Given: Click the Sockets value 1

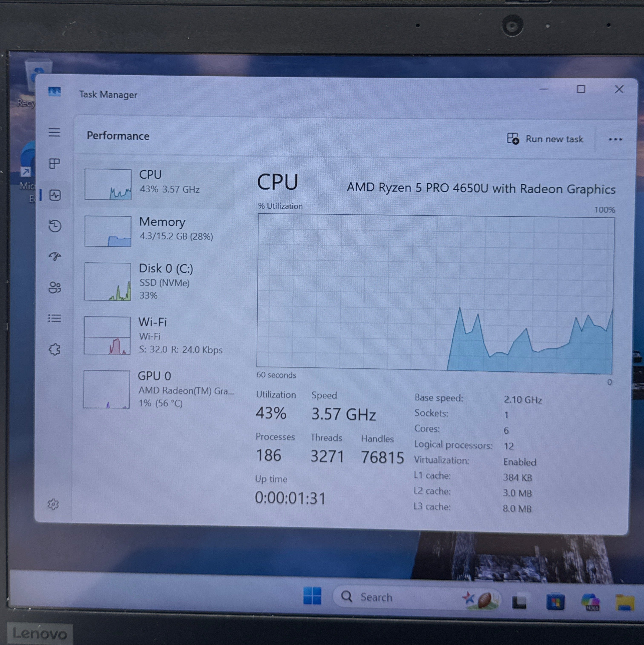Looking at the screenshot, I should tap(506, 415).
